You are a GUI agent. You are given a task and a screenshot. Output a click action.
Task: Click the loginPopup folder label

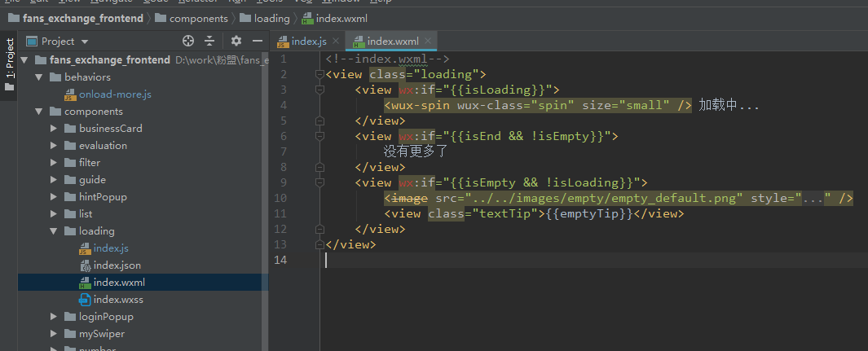click(x=106, y=317)
